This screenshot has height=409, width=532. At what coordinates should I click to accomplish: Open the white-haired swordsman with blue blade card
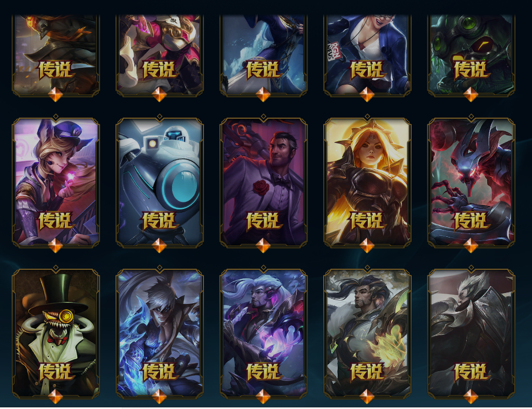[160, 333]
